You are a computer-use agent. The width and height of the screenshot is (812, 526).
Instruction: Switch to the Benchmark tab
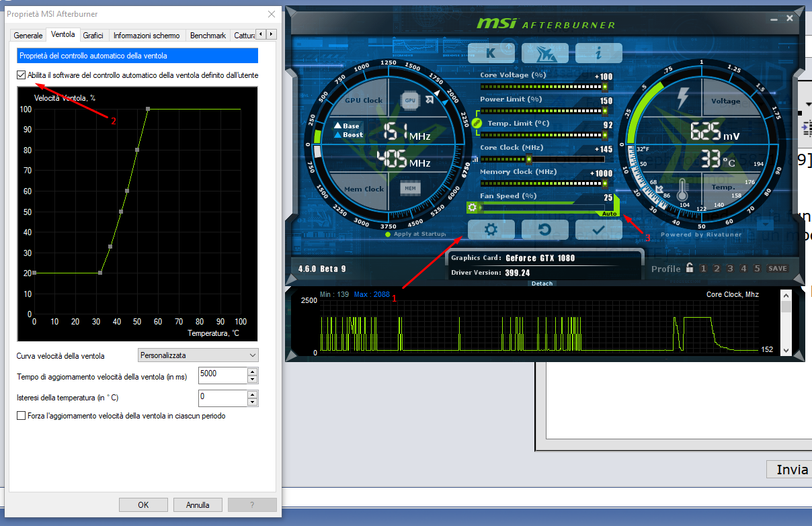click(208, 35)
